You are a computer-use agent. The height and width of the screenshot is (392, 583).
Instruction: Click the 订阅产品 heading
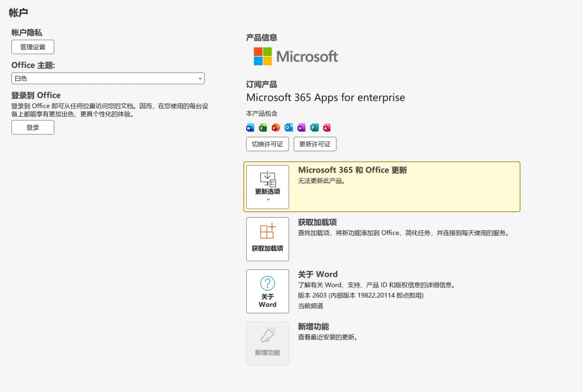pyautogui.click(x=261, y=84)
